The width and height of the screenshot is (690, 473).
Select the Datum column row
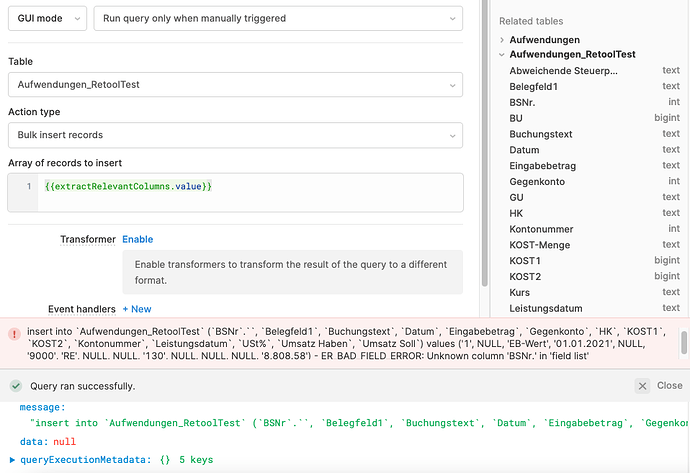594,150
